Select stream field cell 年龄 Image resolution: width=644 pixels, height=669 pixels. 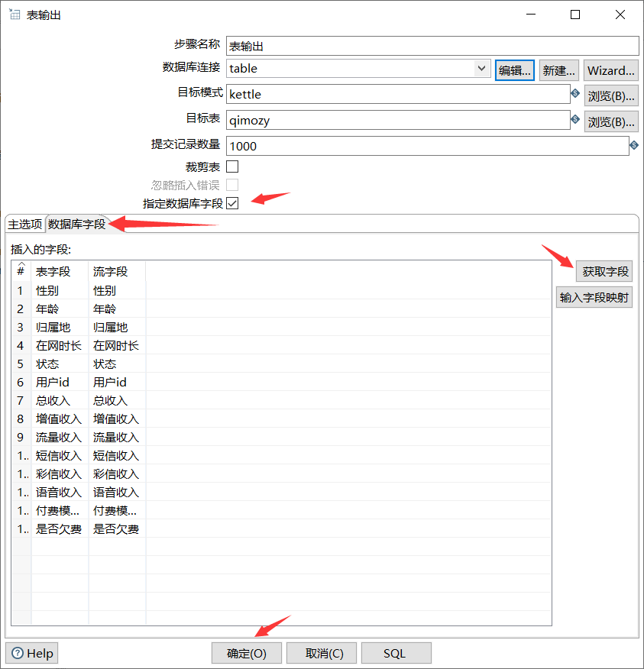click(117, 309)
